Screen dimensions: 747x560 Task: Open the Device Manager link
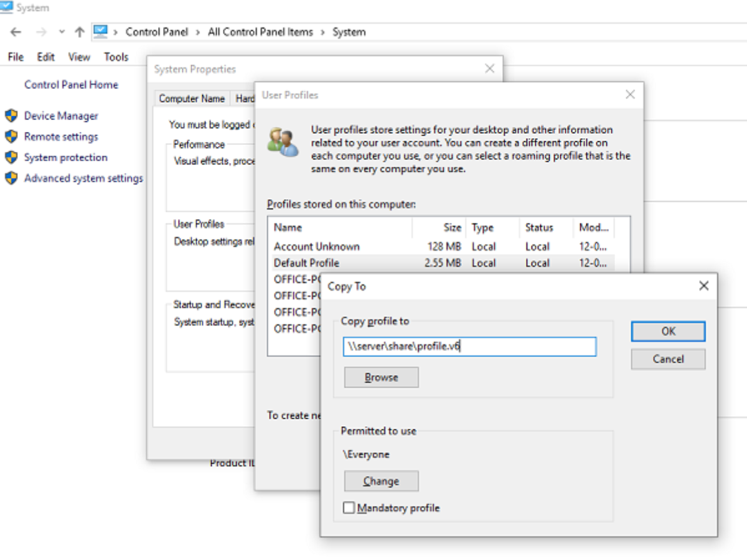pos(61,116)
